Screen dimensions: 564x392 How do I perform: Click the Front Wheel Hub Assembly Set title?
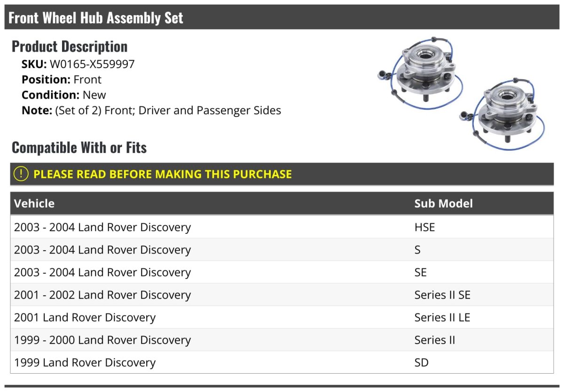tap(96, 18)
